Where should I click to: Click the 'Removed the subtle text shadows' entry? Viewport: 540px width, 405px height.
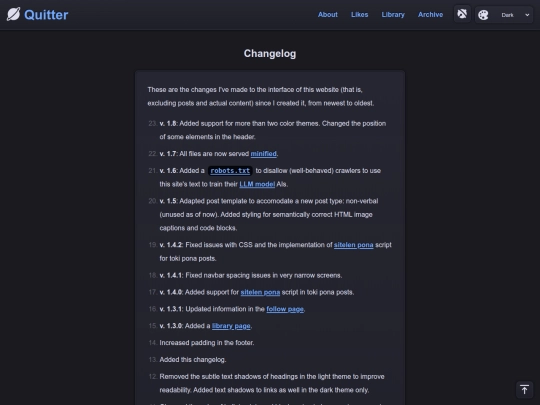(272, 383)
